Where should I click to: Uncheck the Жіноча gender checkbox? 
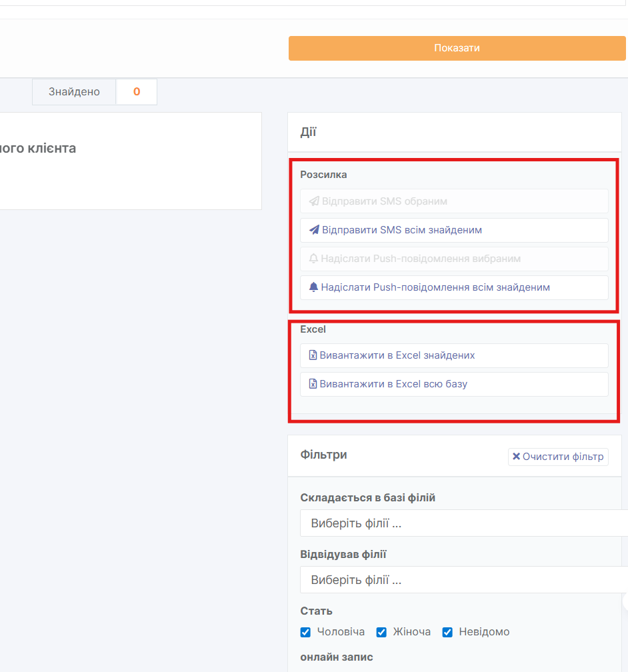point(381,632)
